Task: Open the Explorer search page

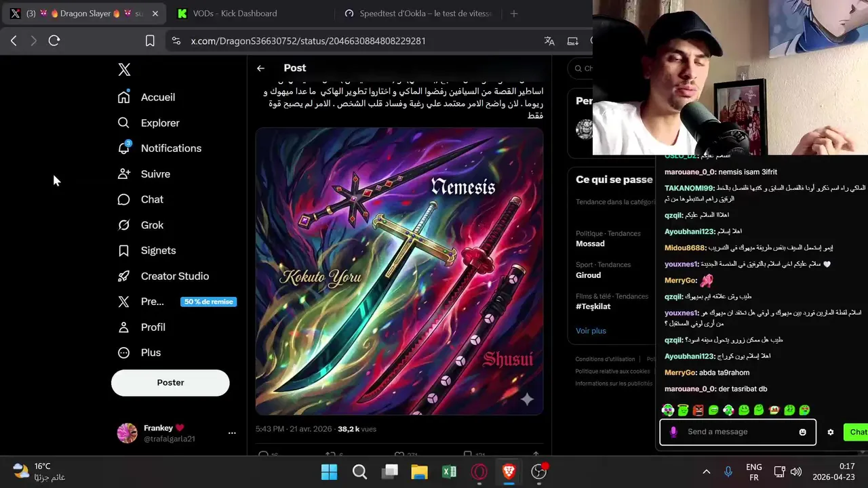Action: click(149, 123)
